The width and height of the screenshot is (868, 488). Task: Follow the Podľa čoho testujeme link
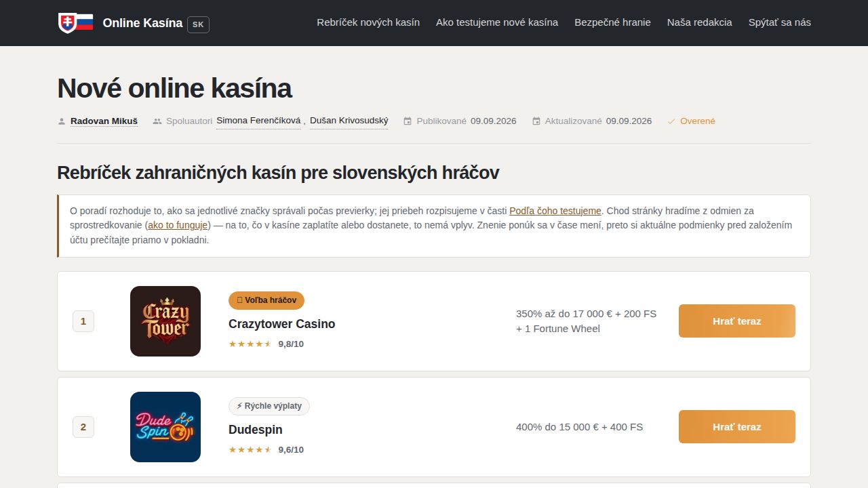pos(555,211)
